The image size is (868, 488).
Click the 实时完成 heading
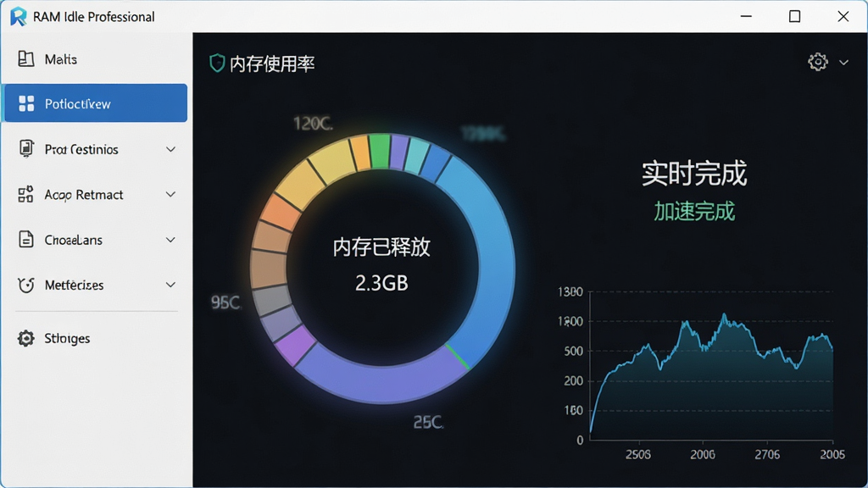tap(694, 173)
